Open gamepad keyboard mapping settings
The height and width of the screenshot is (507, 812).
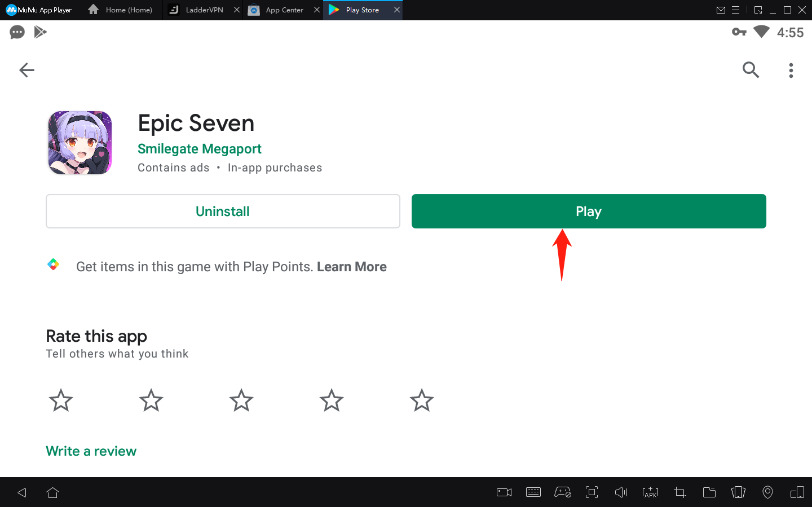pyautogui.click(x=562, y=492)
